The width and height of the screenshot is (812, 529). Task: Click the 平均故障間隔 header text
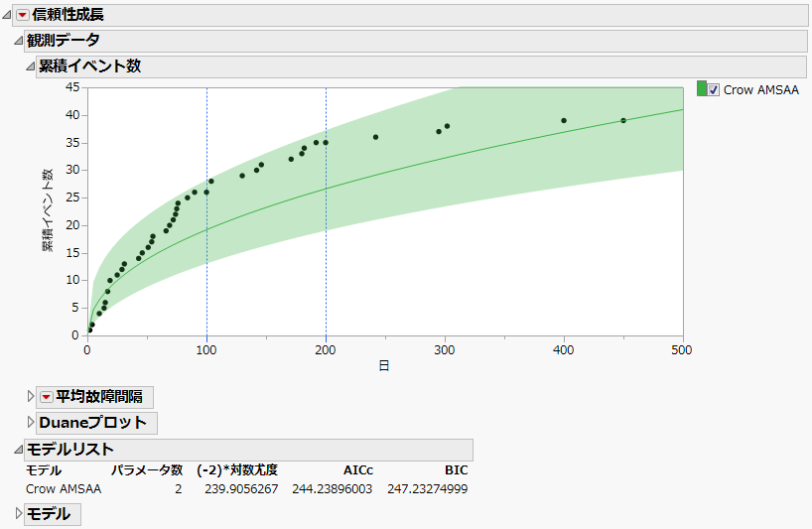99,397
